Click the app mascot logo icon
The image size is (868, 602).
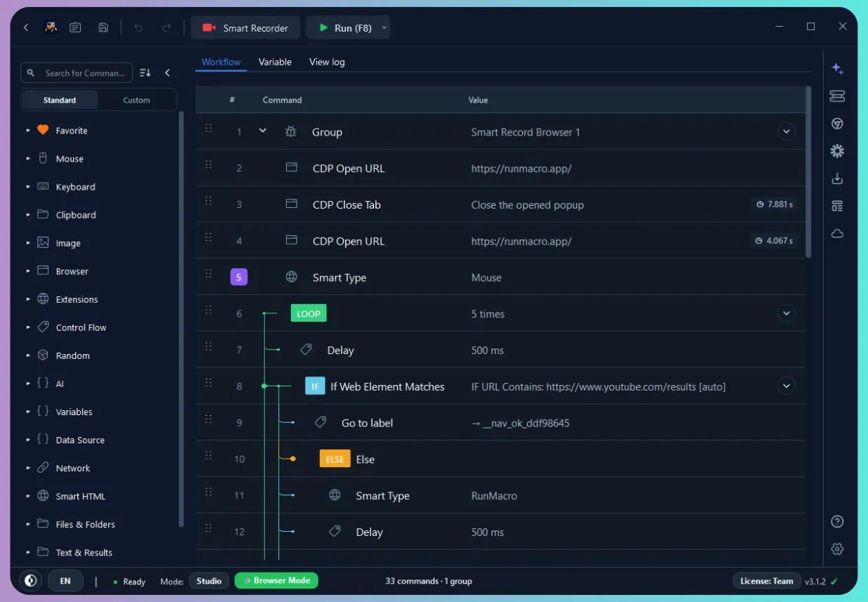51,27
